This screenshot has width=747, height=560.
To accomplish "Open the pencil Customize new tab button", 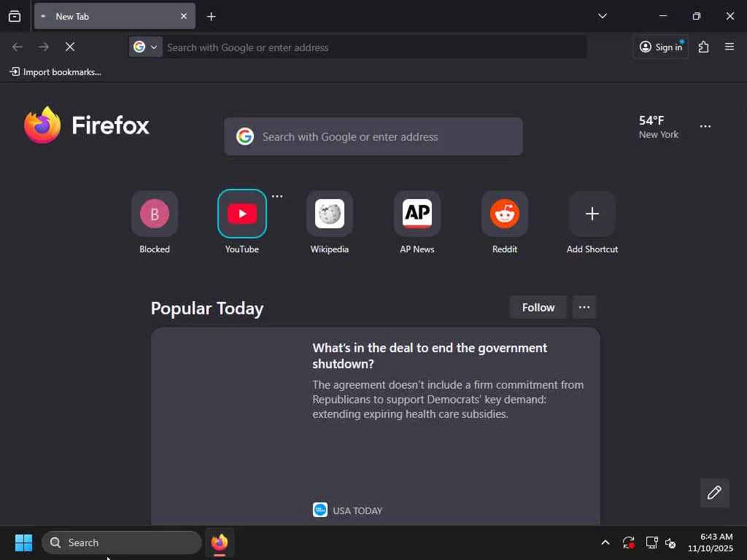I will (714, 492).
